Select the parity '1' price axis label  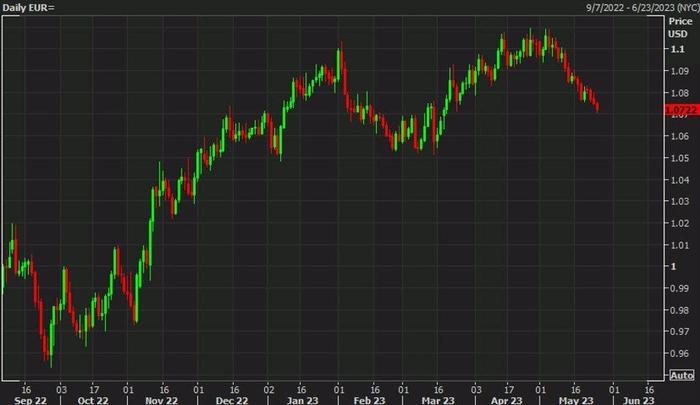point(673,267)
